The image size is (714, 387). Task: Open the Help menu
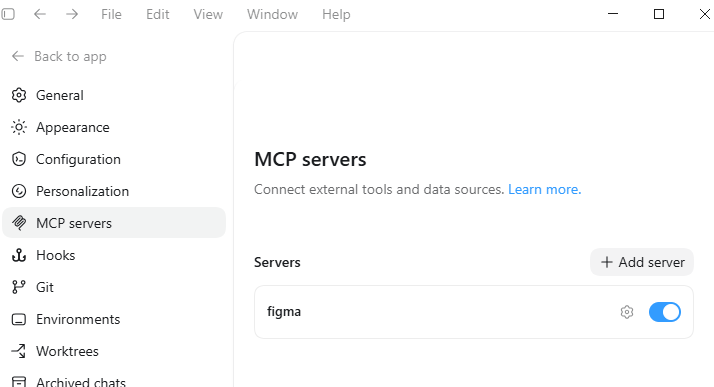click(336, 15)
